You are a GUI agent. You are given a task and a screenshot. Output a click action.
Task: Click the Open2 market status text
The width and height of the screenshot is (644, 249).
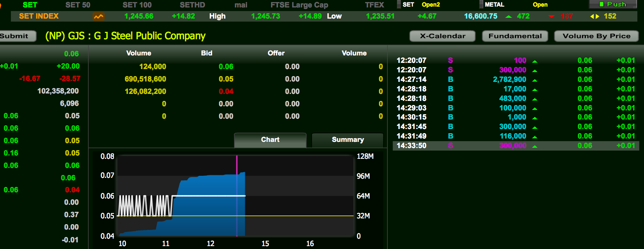431,5
